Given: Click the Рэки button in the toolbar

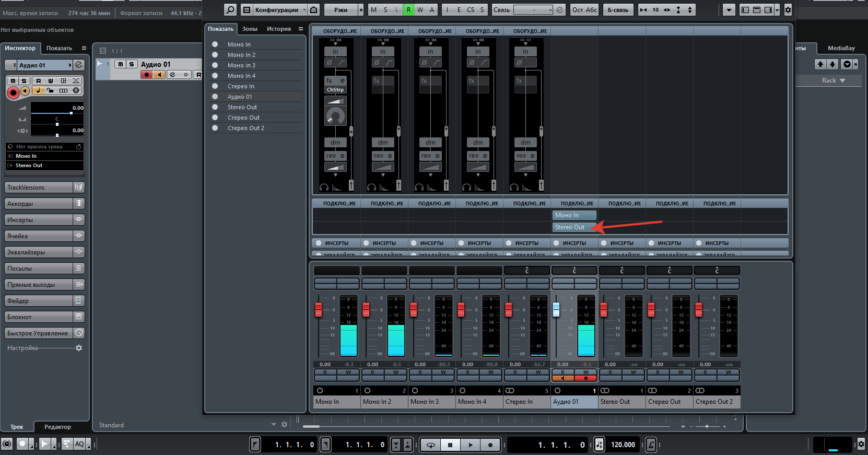Looking at the screenshot, I should tap(341, 10).
